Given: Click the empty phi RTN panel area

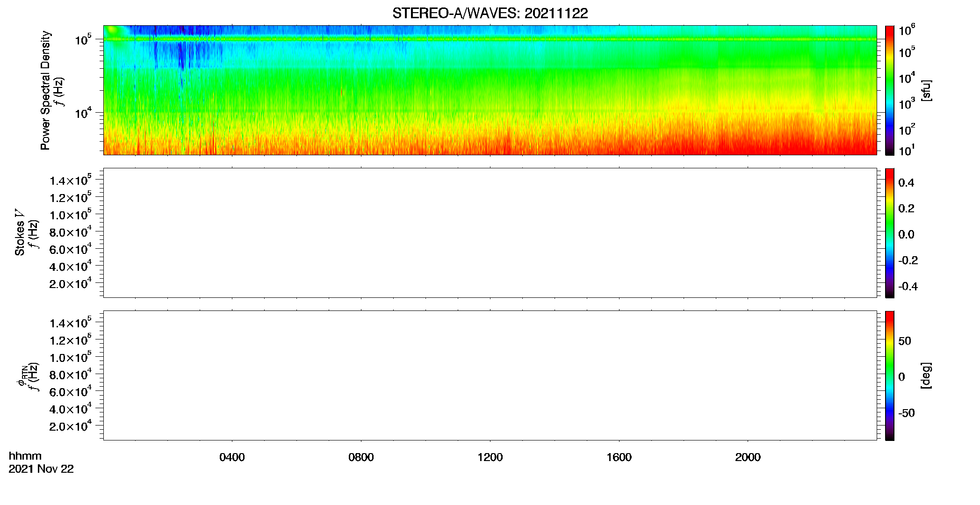Looking at the screenshot, I should (490, 375).
